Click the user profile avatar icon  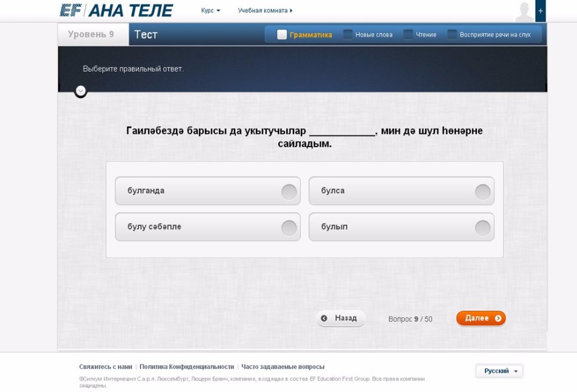click(x=523, y=11)
